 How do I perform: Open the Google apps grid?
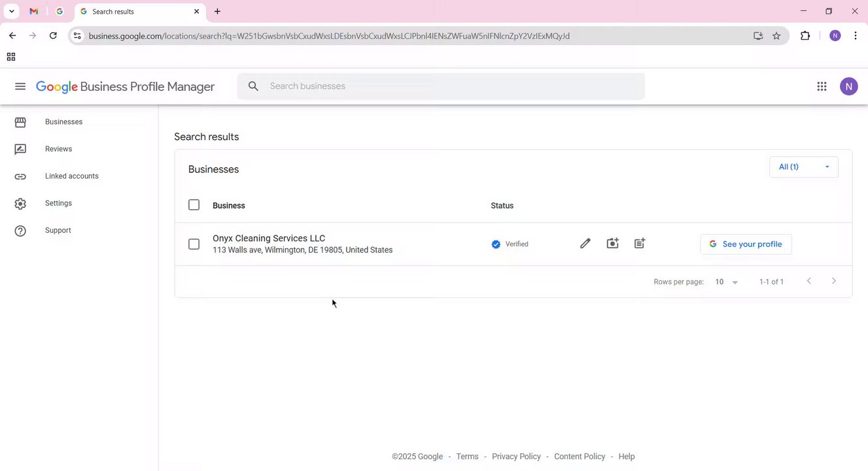point(822,86)
